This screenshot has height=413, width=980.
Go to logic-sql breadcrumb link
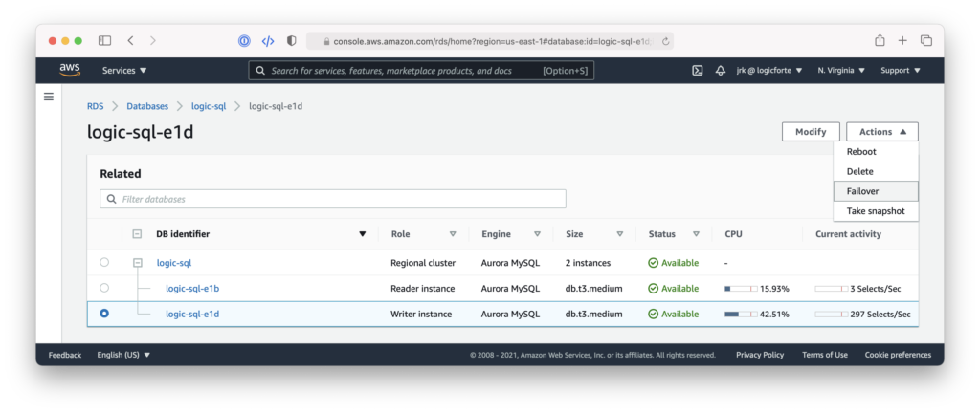click(x=209, y=106)
